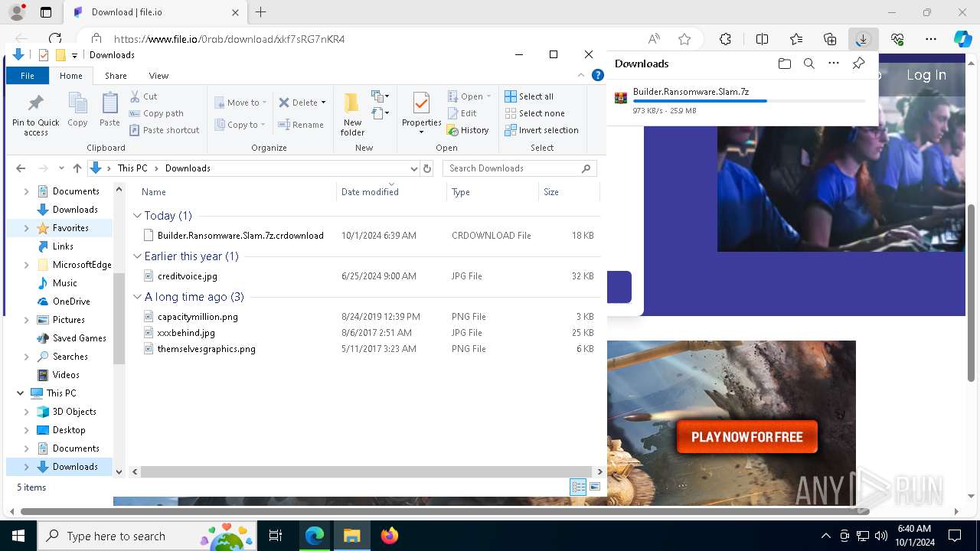Viewport: 980px width, 551px height.
Task: Search downloads in Edge Downloads panel
Action: pyautogui.click(x=808, y=64)
